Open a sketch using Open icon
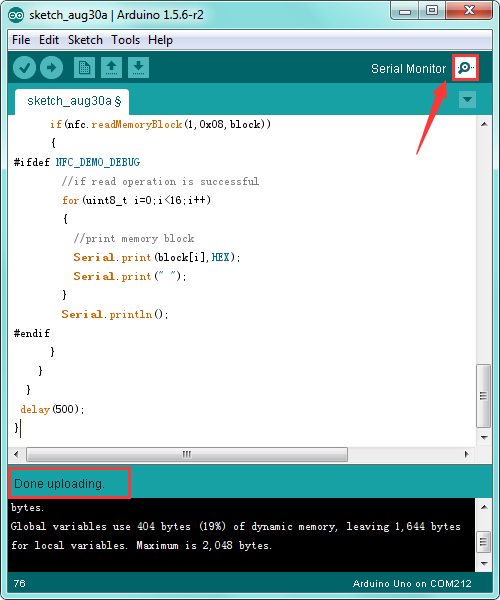Viewport: 500px width, 600px height. point(111,68)
